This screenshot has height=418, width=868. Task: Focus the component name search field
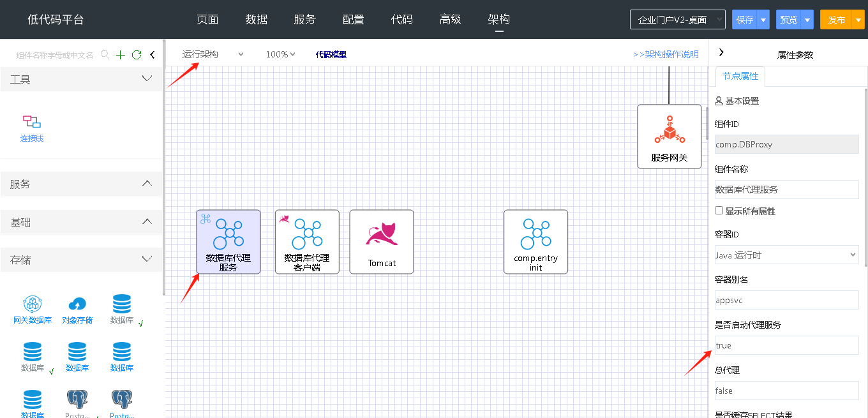55,55
